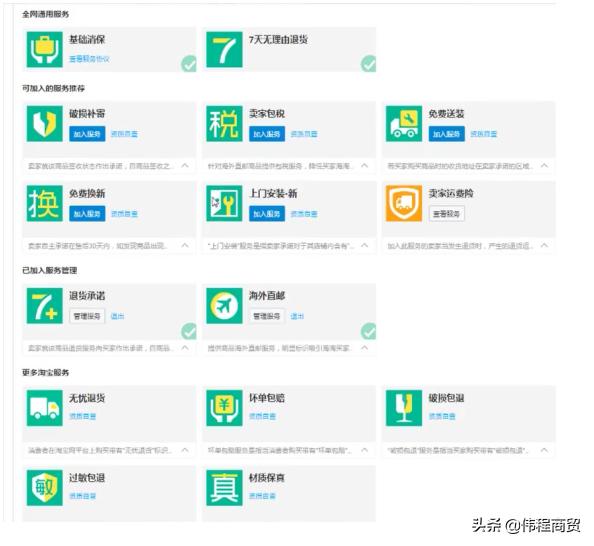Viewport: 594px width, 546px height.
Task: Click 管理服务 button under 海外直邮
Action: [x=267, y=316]
